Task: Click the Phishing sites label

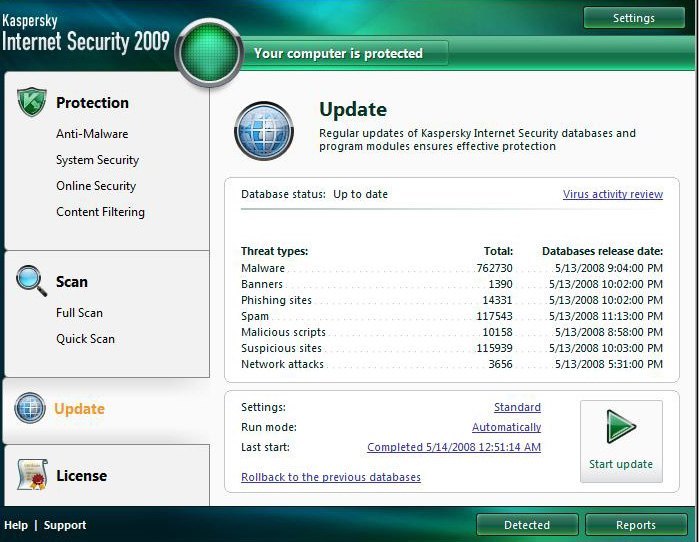Action: (276, 300)
